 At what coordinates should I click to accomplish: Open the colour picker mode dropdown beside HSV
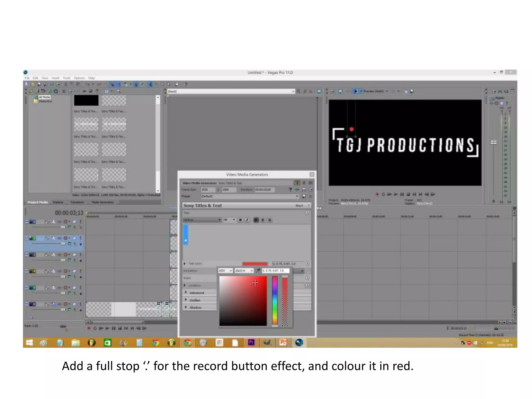[244, 271]
